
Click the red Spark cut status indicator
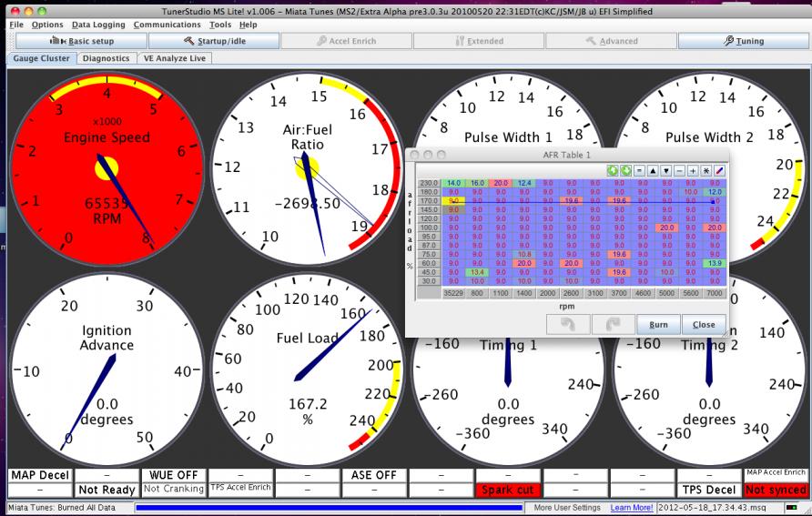pyautogui.click(x=508, y=491)
